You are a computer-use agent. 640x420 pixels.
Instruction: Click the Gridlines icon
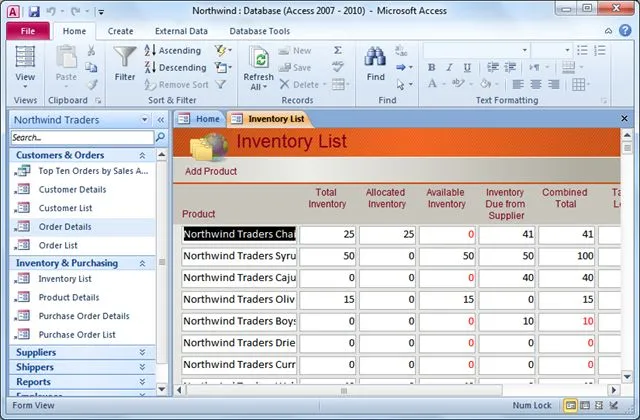pos(578,84)
